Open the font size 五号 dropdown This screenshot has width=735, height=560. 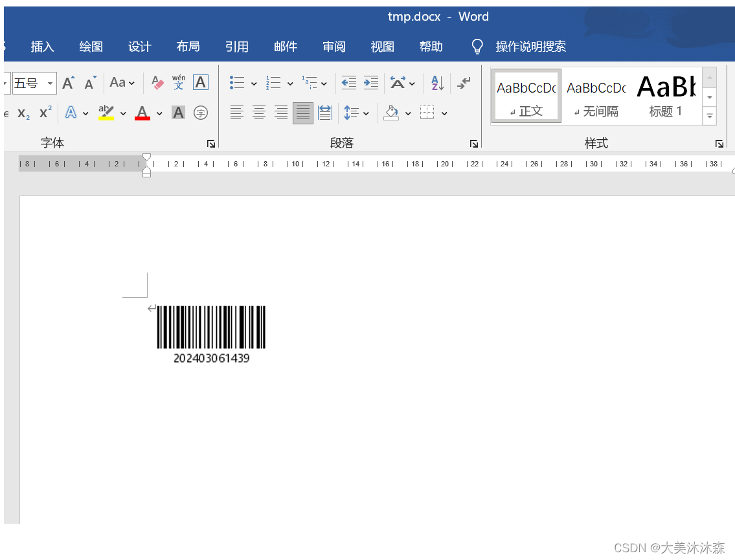50,84
